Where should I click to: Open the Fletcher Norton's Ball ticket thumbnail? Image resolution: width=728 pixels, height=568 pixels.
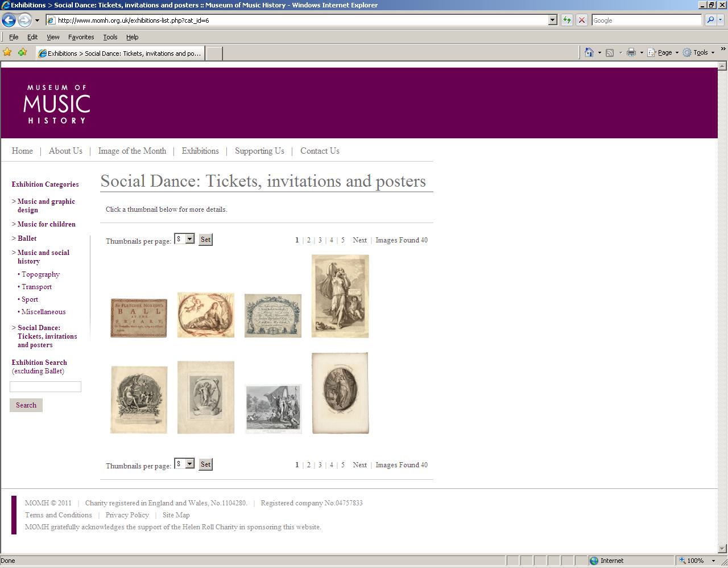click(138, 317)
